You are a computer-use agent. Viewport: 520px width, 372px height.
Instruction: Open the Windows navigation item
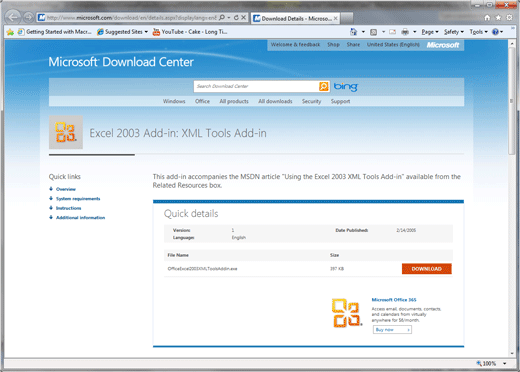[174, 101]
